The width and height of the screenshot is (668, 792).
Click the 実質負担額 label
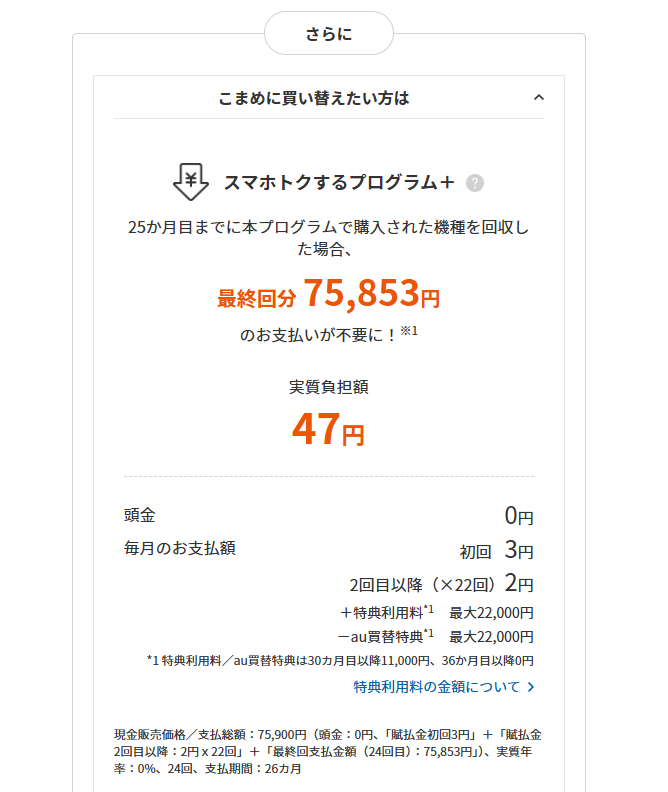(x=328, y=387)
